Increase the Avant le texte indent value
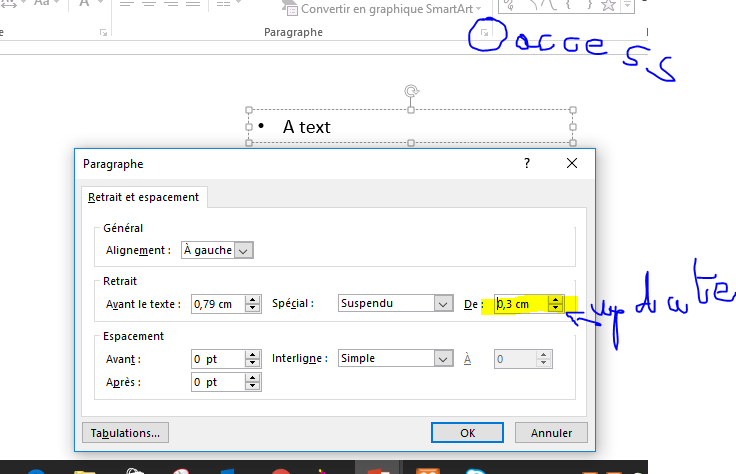Image resolution: width=736 pixels, height=474 pixels. pyautogui.click(x=253, y=300)
